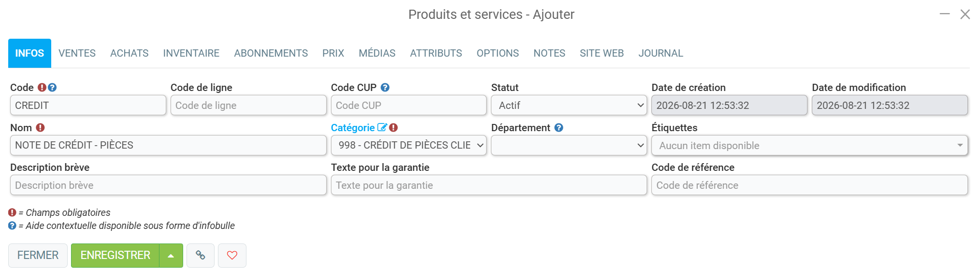Click the FERMER button

coord(38,256)
